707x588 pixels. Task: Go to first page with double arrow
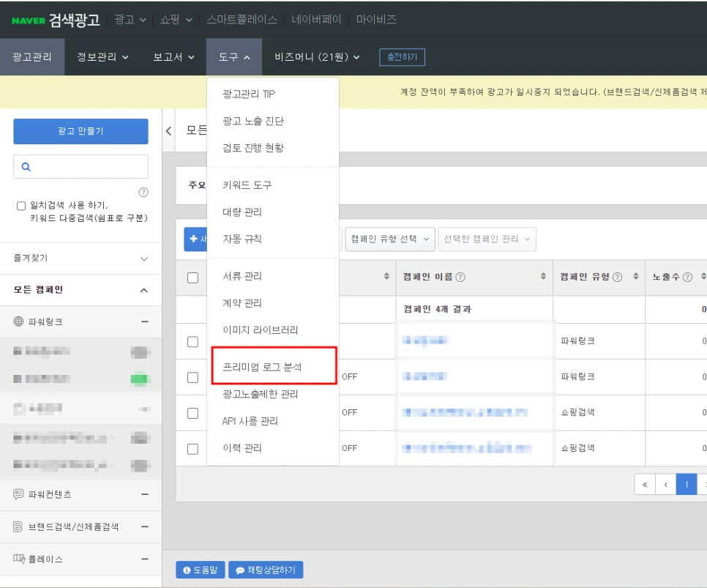[x=645, y=485]
